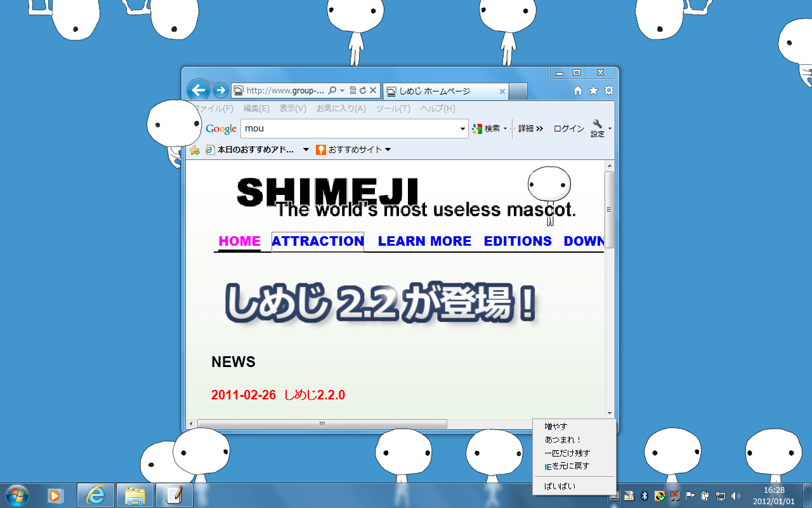This screenshot has width=812, height=508.
Task: Choose IEを元に戻す in the tray menu
Action: point(574,466)
